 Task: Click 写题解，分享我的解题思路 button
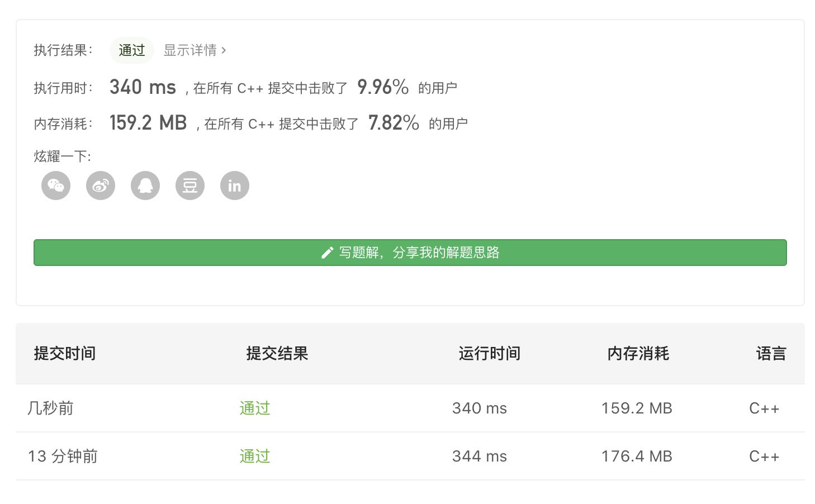pos(410,253)
